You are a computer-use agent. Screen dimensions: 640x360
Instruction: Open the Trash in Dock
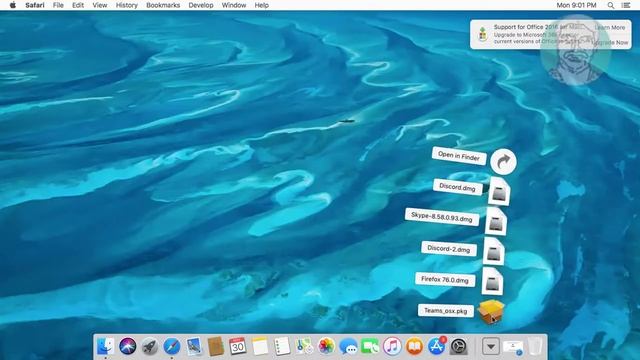pyautogui.click(x=535, y=347)
